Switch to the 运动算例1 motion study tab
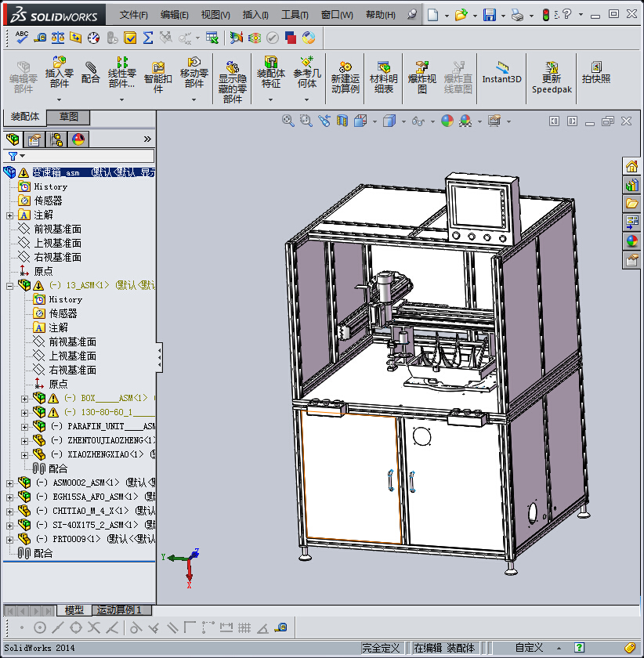The height and width of the screenshot is (658, 644). pyautogui.click(x=123, y=610)
